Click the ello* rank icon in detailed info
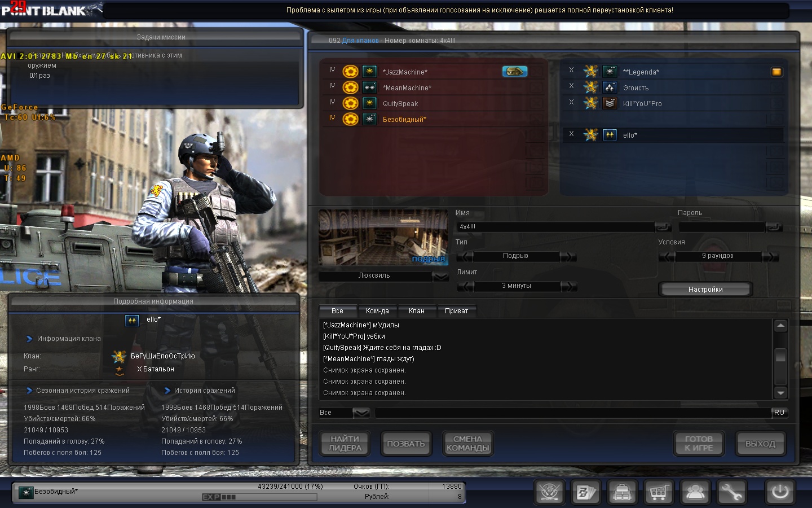This screenshot has height=508, width=812. [132, 320]
